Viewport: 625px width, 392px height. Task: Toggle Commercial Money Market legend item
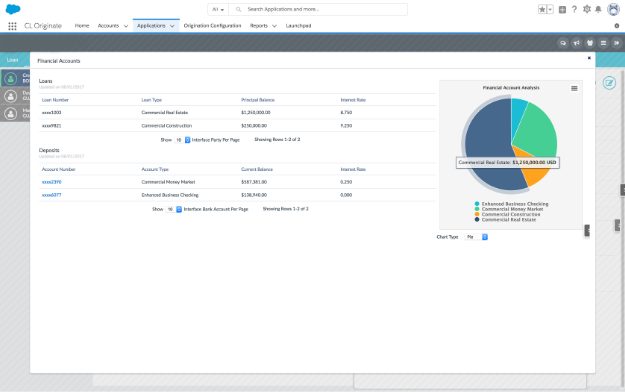click(509, 209)
